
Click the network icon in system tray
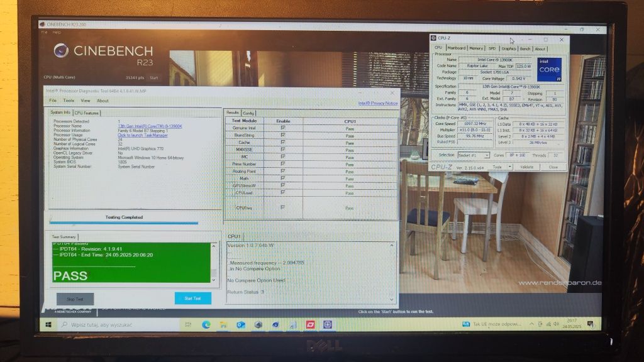[x=548, y=324]
